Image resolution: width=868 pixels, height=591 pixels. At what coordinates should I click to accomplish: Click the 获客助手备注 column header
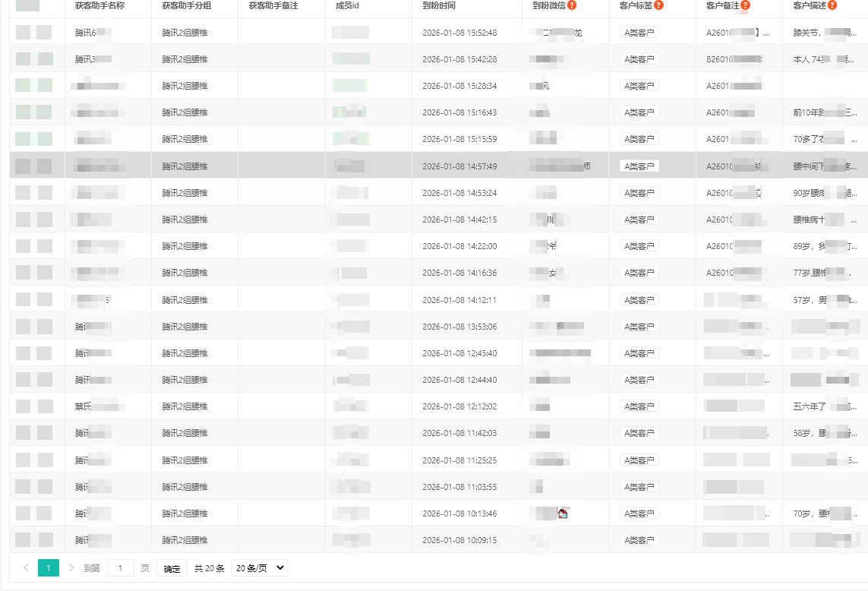(273, 5)
